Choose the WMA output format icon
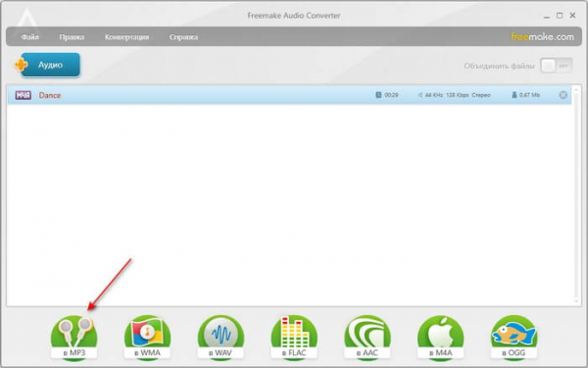This screenshot has width=588, height=368. coord(147,338)
